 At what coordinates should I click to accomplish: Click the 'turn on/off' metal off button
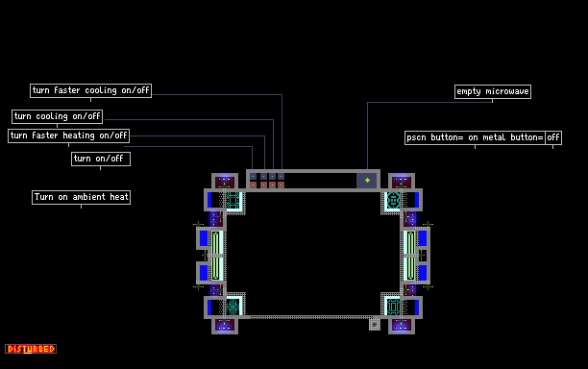(253, 184)
